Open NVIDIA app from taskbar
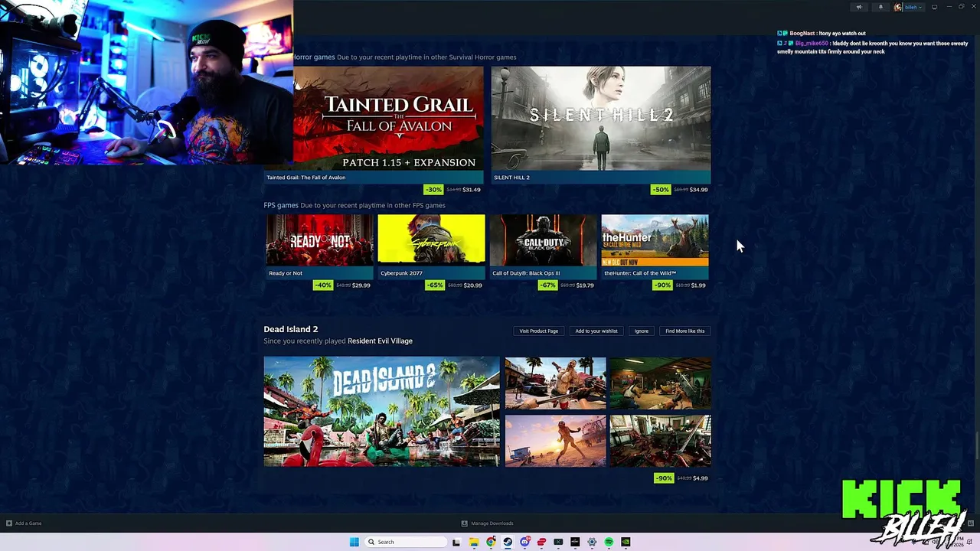The width and height of the screenshot is (980, 551). [x=626, y=542]
